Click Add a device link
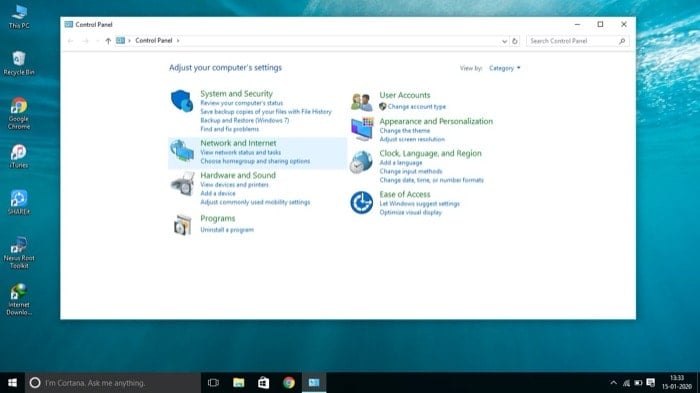The image size is (700, 393). coord(218,193)
